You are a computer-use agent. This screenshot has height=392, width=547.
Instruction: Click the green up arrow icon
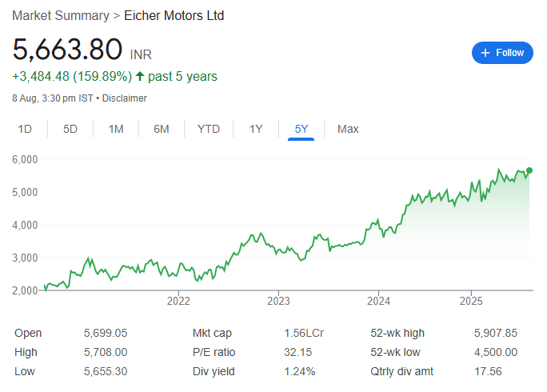[140, 76]
